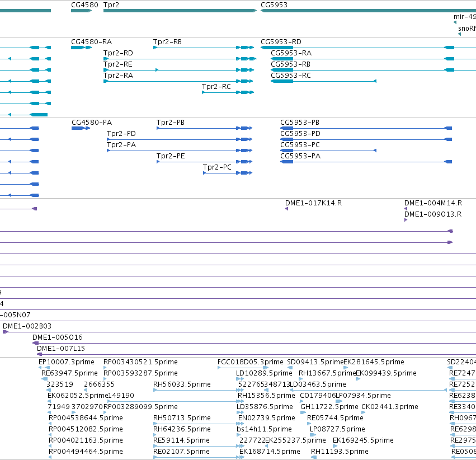Click the EP10007.3prime EST label

click(66, 362)
